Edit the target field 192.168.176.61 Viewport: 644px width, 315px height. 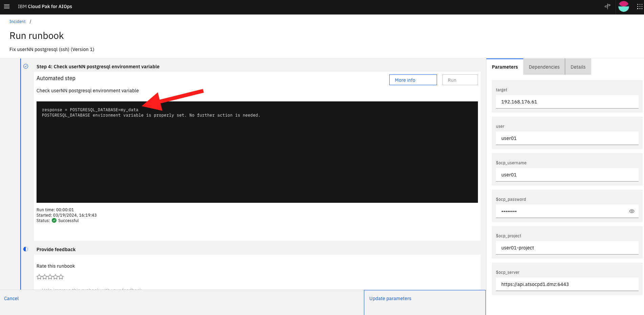pyautogui.click(x=567, y=102)
